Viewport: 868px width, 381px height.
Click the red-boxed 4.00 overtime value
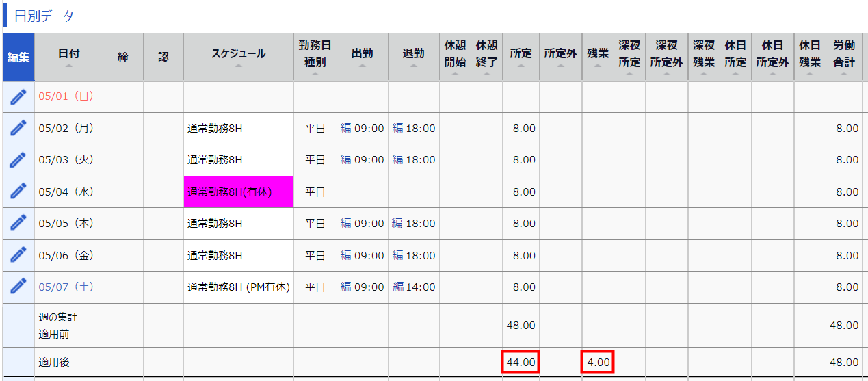[x=598, y=362]
